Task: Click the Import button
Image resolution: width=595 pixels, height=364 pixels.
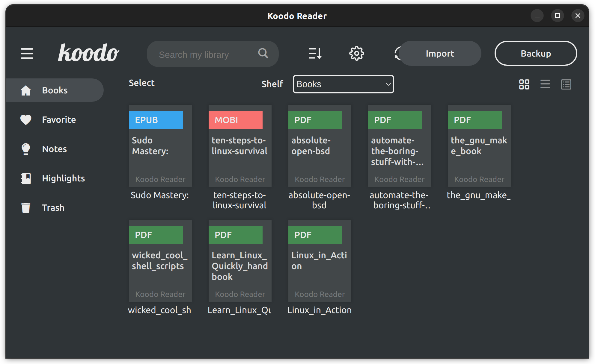Action: pyautogui.click(x=439, y=53)
